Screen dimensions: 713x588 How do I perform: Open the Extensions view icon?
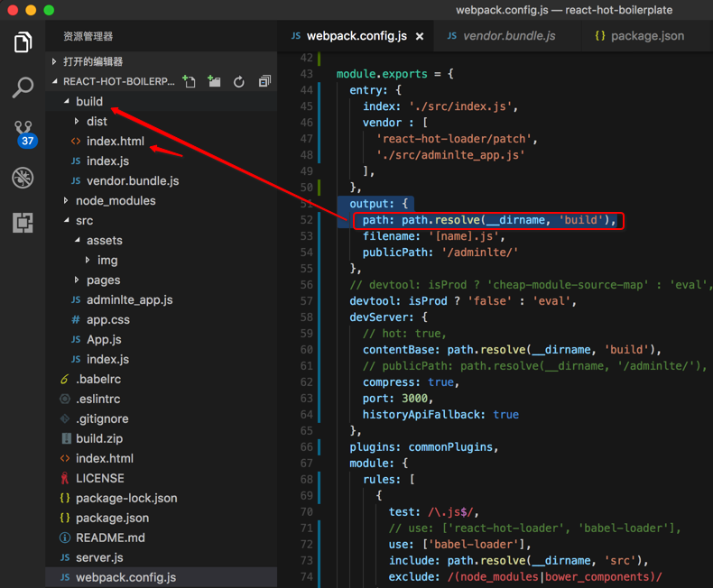click(x=23, y=222)
